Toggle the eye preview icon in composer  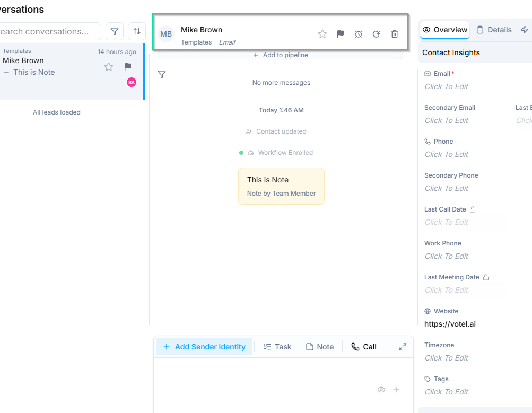click(x=381, y=390)
